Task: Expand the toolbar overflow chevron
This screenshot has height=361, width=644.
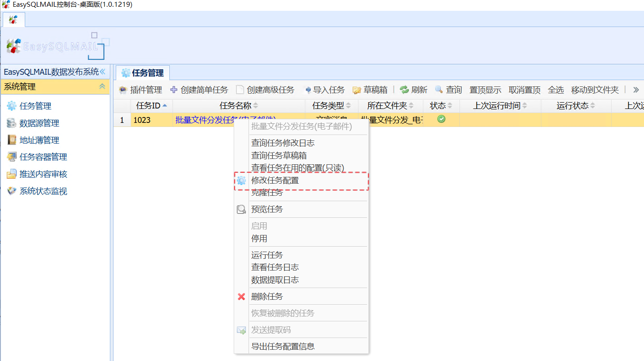Action: [636, 89]
